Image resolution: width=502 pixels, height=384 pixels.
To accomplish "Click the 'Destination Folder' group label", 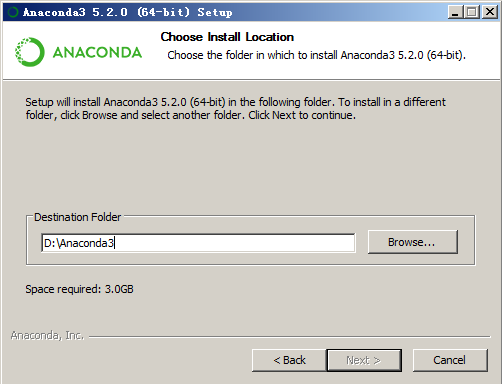I will point(77,217).
